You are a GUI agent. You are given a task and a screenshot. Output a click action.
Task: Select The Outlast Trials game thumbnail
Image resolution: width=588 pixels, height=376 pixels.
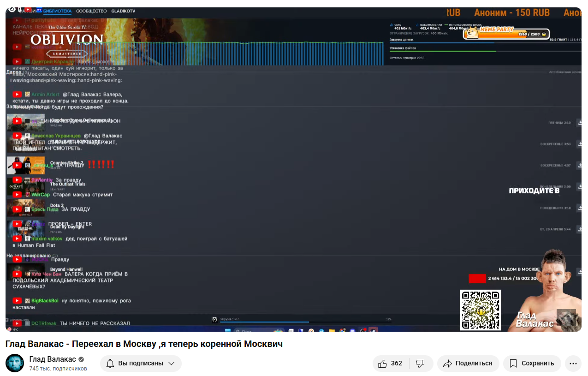pyautogui.click(x=26, y=186)
